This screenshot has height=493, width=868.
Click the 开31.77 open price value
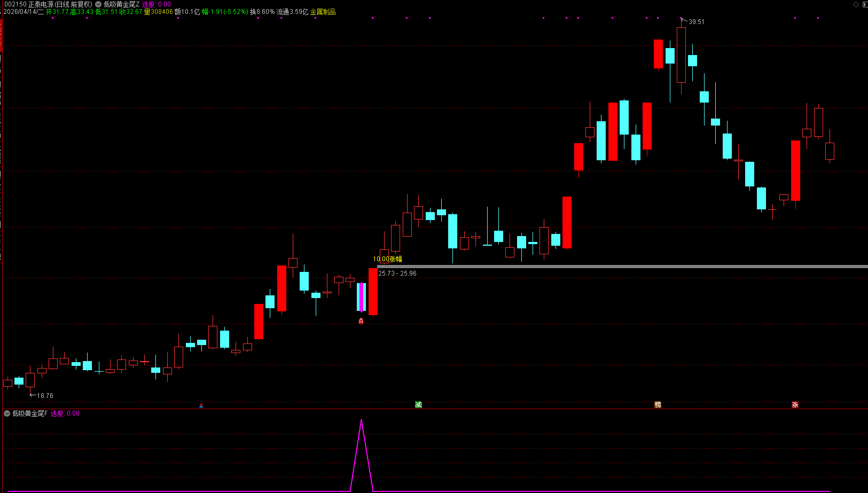coord(57,12)
